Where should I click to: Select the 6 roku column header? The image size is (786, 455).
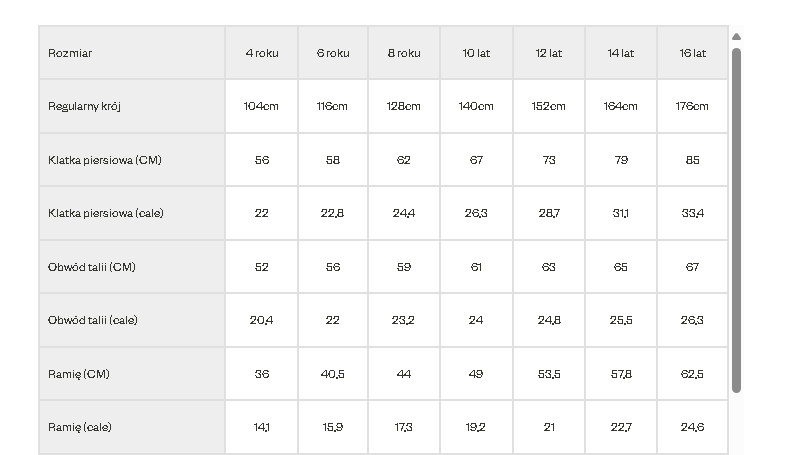pyautogui.click(x=333, y=53)
